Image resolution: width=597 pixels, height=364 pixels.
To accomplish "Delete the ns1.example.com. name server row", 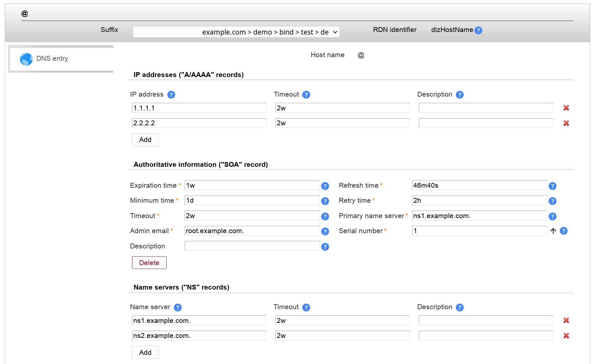I will (x=566, y=321).
